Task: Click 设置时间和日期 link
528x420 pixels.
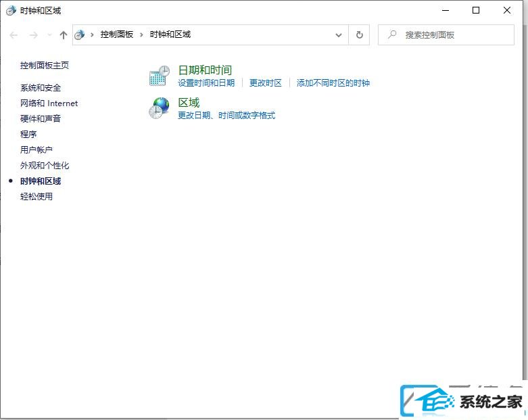Action: (x=206, y=83)
